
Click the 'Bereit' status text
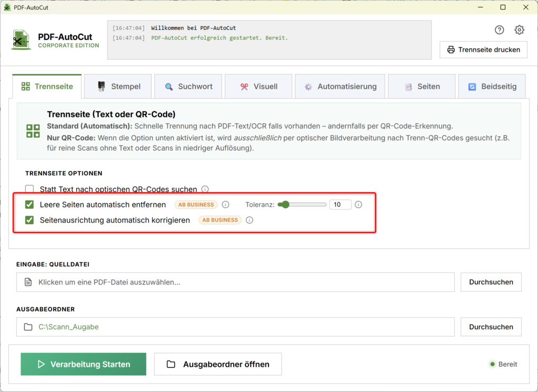point(508,364)
